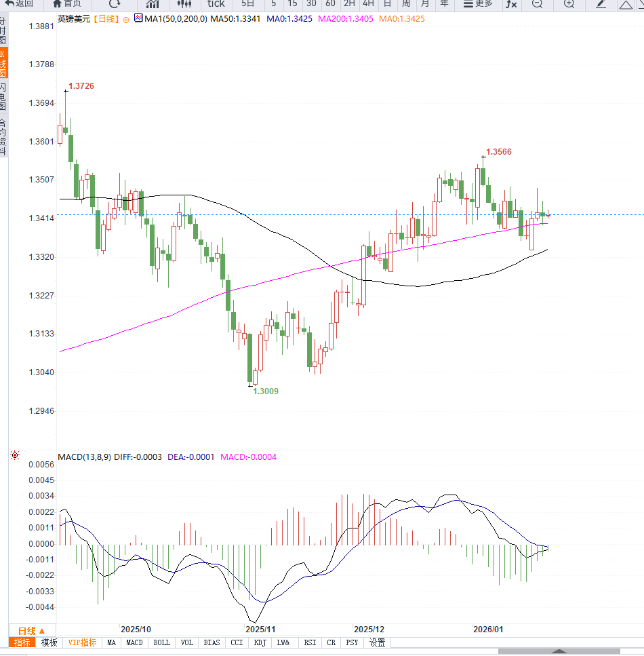Select the 指标 tab
Screen dimensions: 644x656
[x=22, y=642]
